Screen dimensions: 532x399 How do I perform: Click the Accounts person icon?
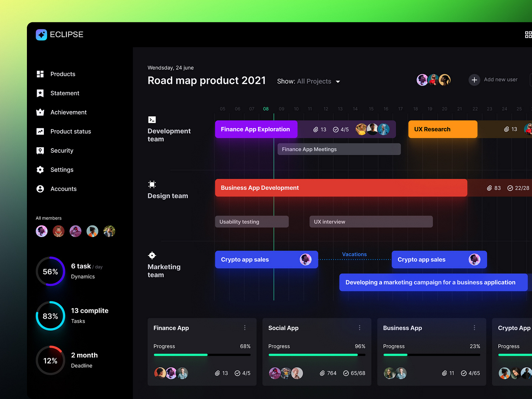tap(40, 189)
